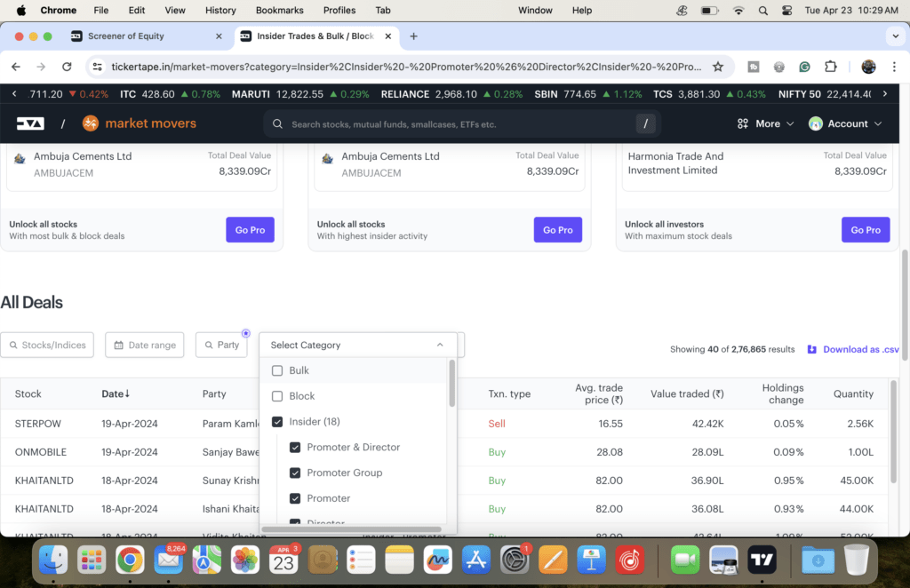Focus the site search box
The height and width of the screenshot is (588, 910).
461,124
